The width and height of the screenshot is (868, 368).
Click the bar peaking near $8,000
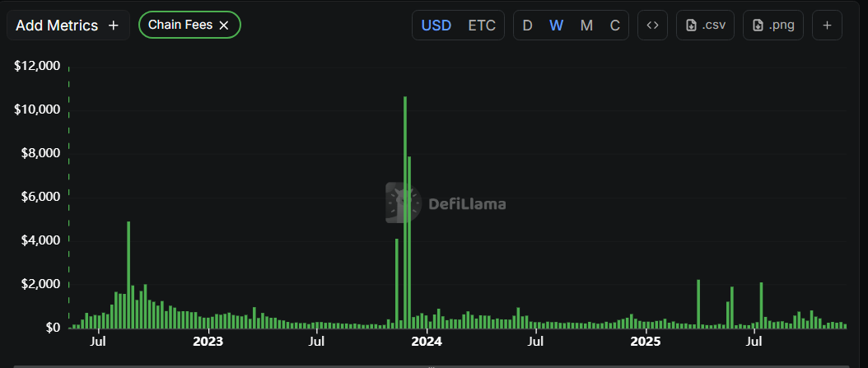click(x=409, y=243)
